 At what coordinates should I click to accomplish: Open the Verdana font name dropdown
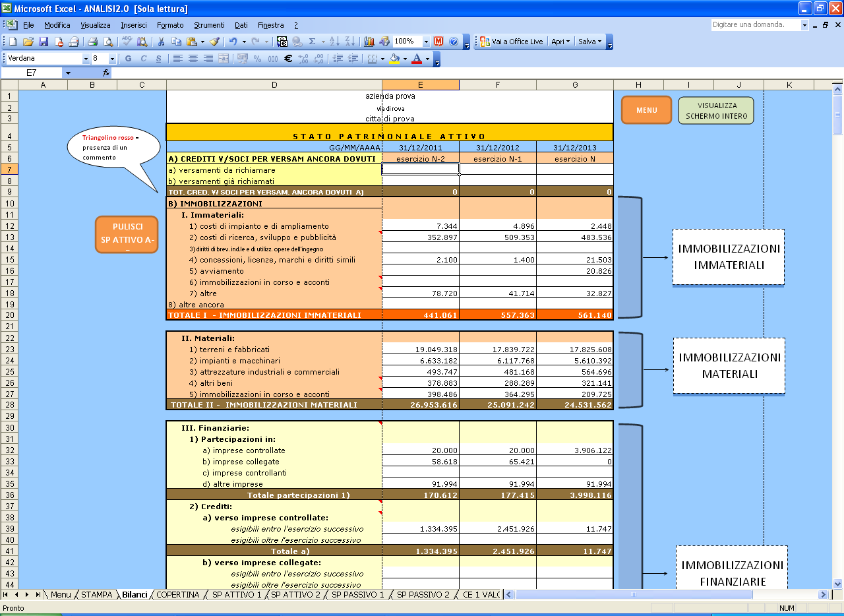click(86, 59)
